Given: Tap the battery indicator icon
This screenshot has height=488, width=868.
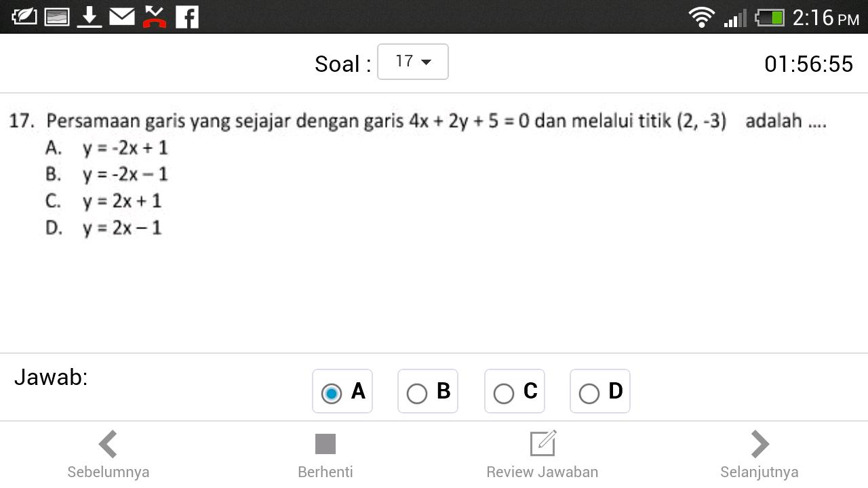Looking at the screenshot, I should (770, 17).
